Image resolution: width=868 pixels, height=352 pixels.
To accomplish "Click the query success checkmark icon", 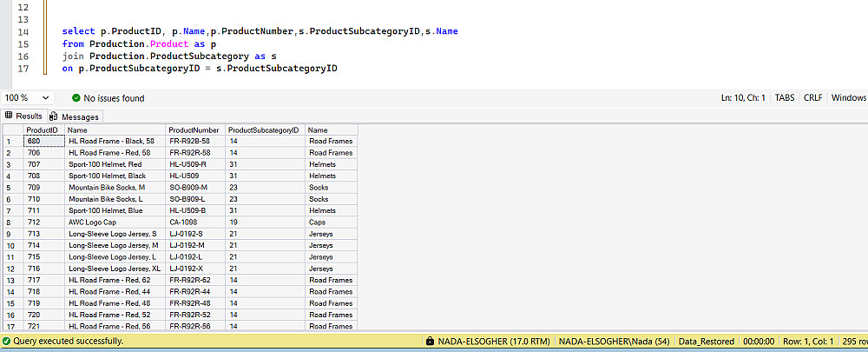I will tap(6, 342).
